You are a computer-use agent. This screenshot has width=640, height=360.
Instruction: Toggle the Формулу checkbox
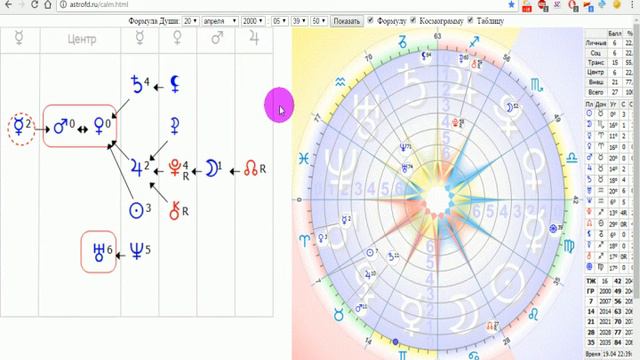point(370,20)
